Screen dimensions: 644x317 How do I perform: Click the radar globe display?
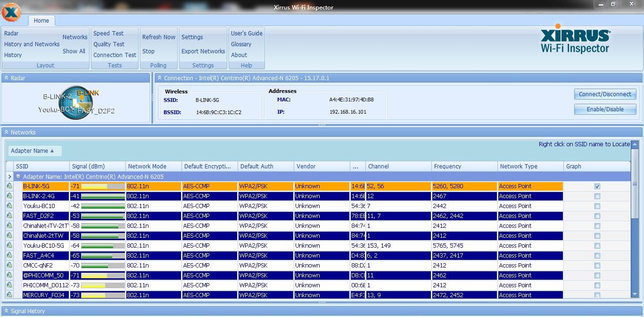click(75, 102)
